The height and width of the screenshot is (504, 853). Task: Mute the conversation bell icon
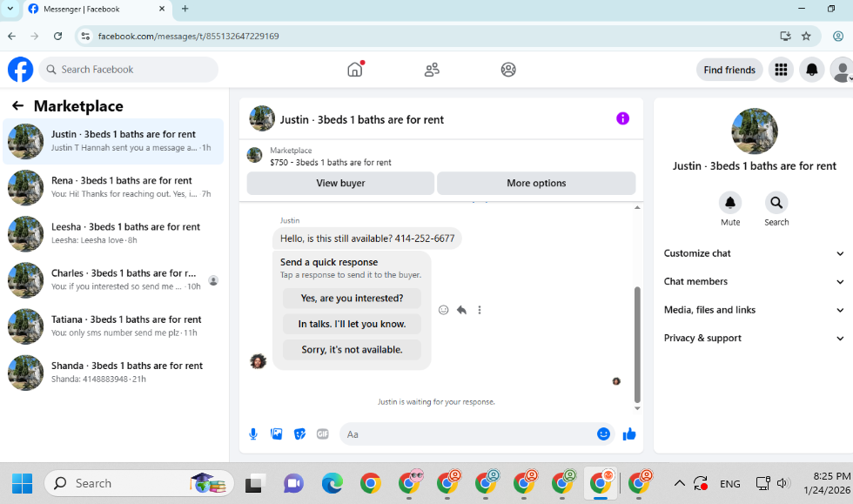pyautogui.click(x=730, y=203)
